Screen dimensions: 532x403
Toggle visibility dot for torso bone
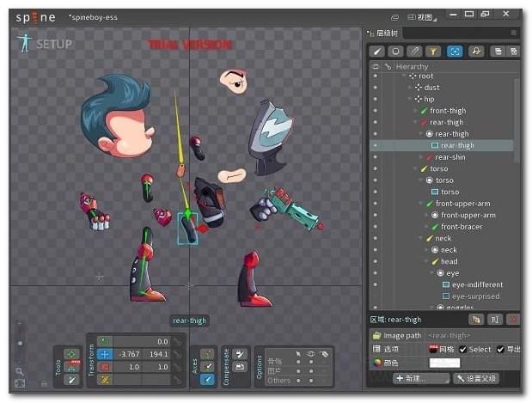[376, 168]
